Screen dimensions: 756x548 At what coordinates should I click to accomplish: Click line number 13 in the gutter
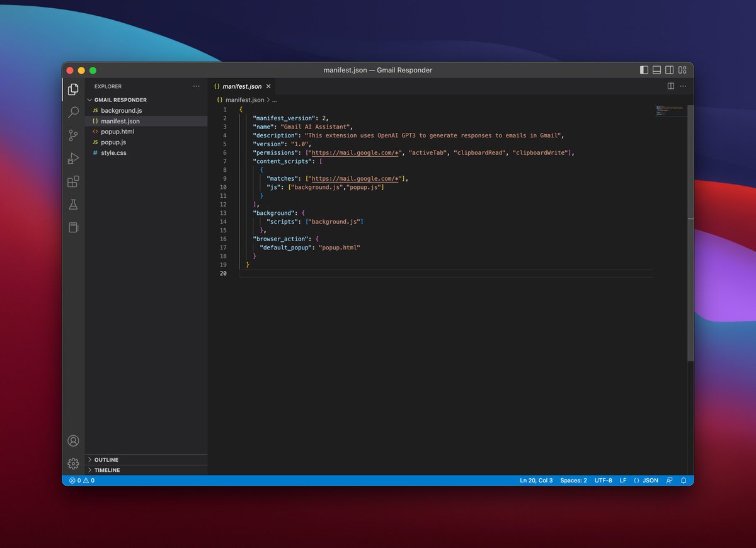point(224,213)
